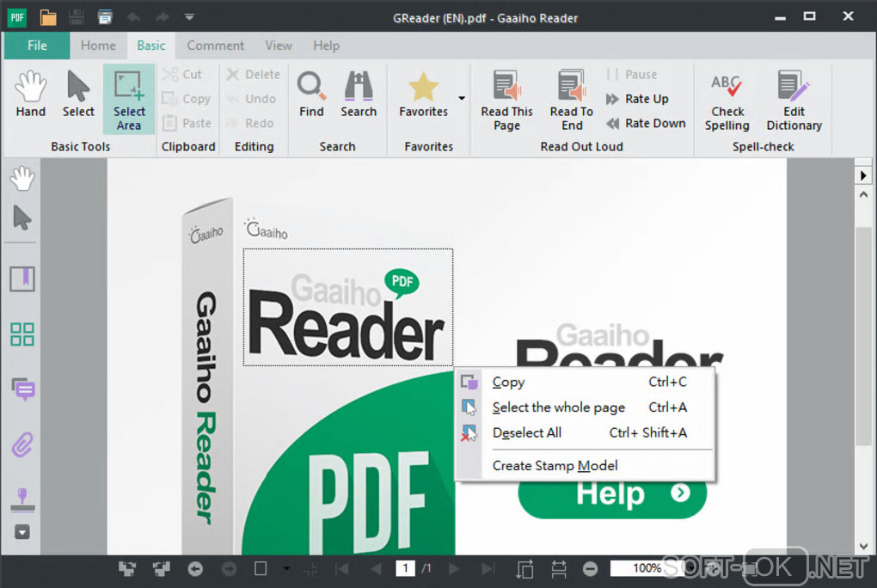The image size is (877, 588).
Task: Open the Find tool
Action: point(311,94)
